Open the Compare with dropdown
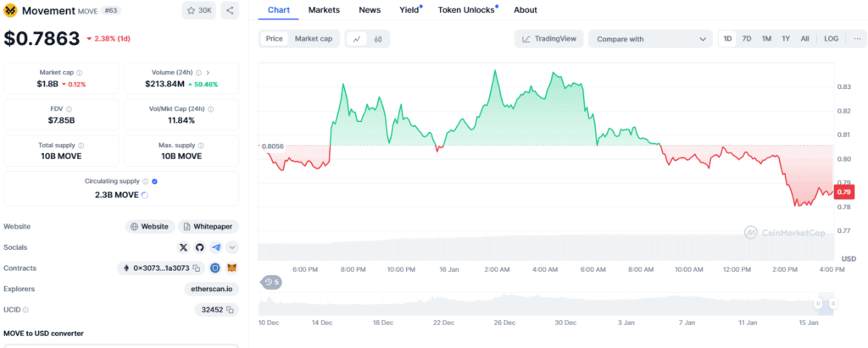The width and height of the screenshot is (868, 348). [650, 39]
